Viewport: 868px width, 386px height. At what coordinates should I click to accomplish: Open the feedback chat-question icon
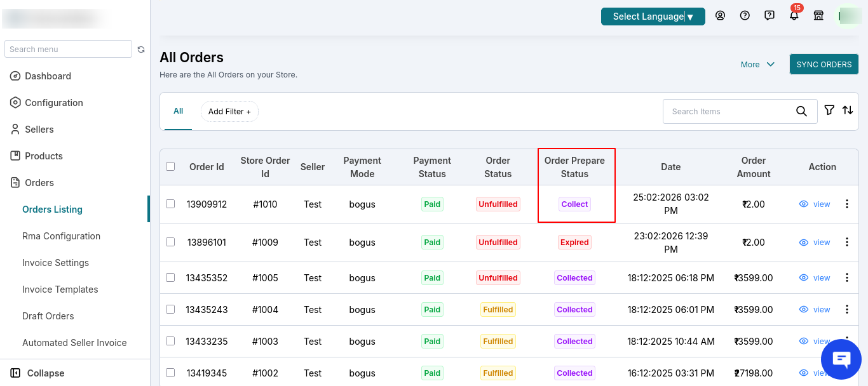pyautogui.click(x=770, y=16)
